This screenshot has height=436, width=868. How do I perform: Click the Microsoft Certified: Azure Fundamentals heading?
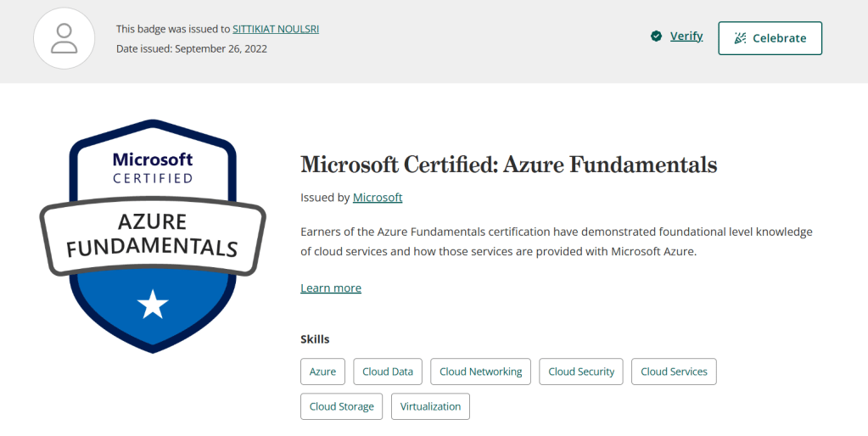[509, 165]
